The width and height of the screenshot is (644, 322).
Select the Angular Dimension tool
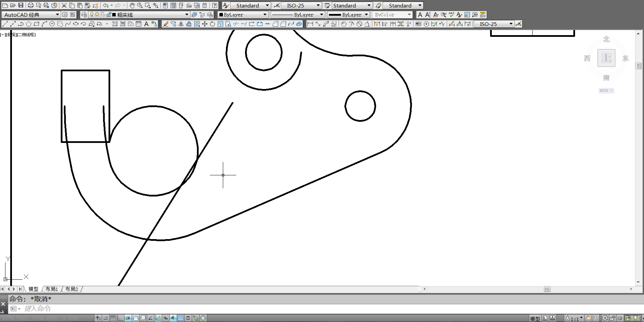coord(367,24)
